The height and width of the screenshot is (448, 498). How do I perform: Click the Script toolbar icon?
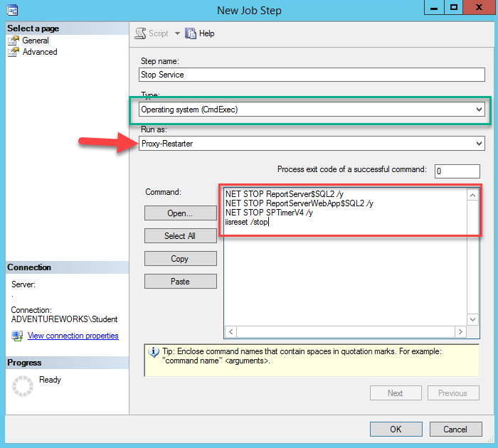[140, 33]
